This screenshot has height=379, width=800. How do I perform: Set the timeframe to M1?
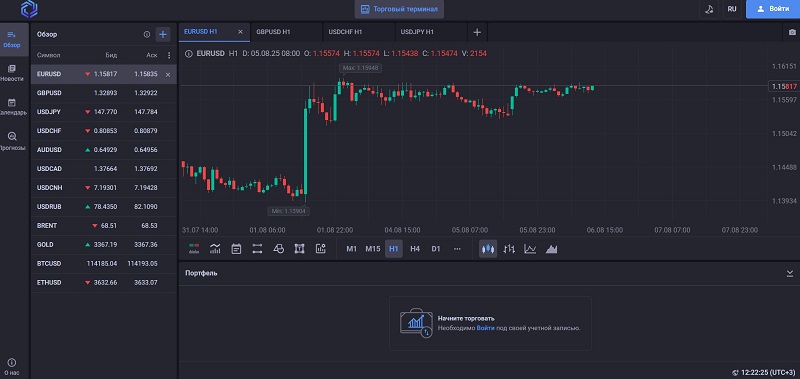click(352, 249)
